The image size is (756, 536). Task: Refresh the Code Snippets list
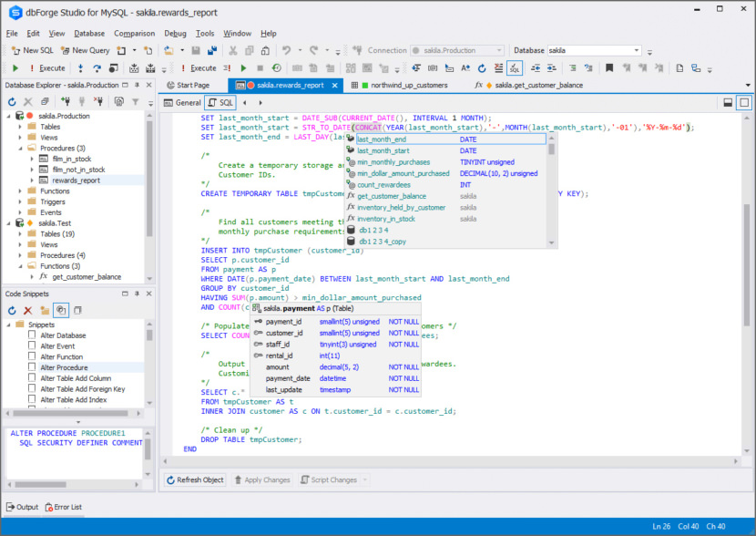coord(13,310)
